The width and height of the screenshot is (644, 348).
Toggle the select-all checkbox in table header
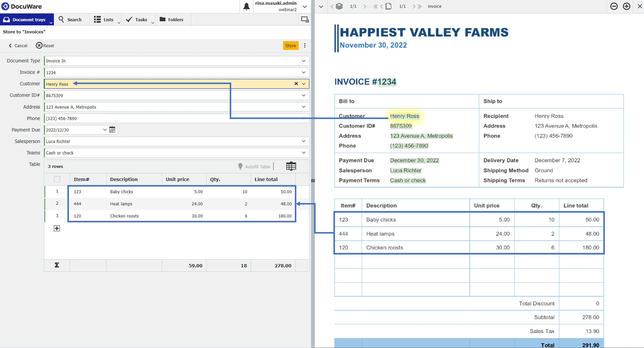pyautogui.click(x=57, y=179)
